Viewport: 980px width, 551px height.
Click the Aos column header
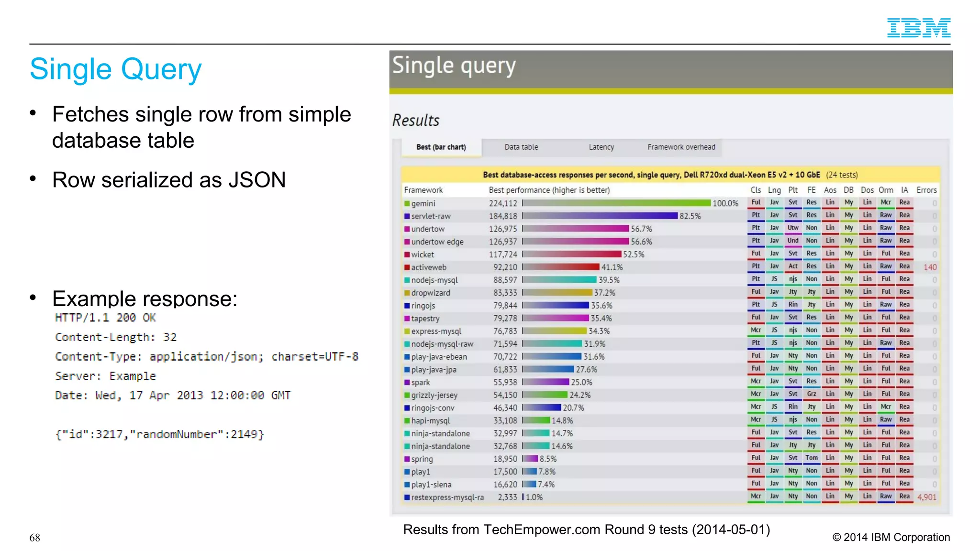coord(830,190)
